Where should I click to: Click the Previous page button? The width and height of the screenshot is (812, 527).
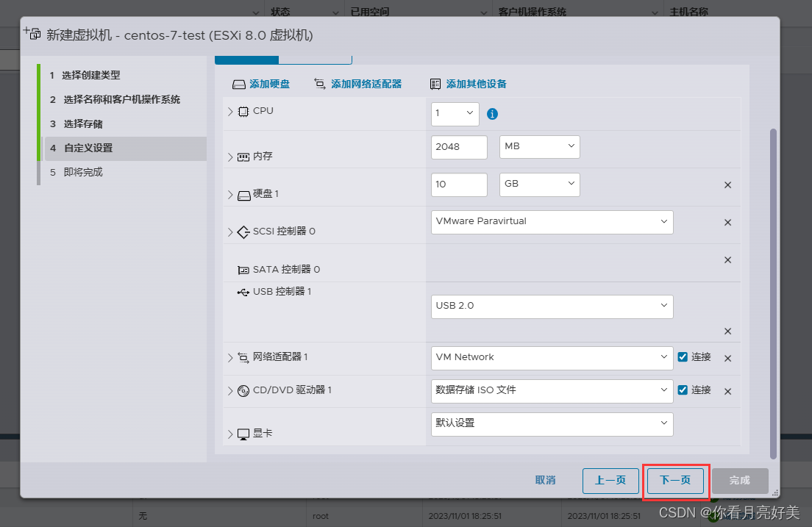[x=610, y=481]
